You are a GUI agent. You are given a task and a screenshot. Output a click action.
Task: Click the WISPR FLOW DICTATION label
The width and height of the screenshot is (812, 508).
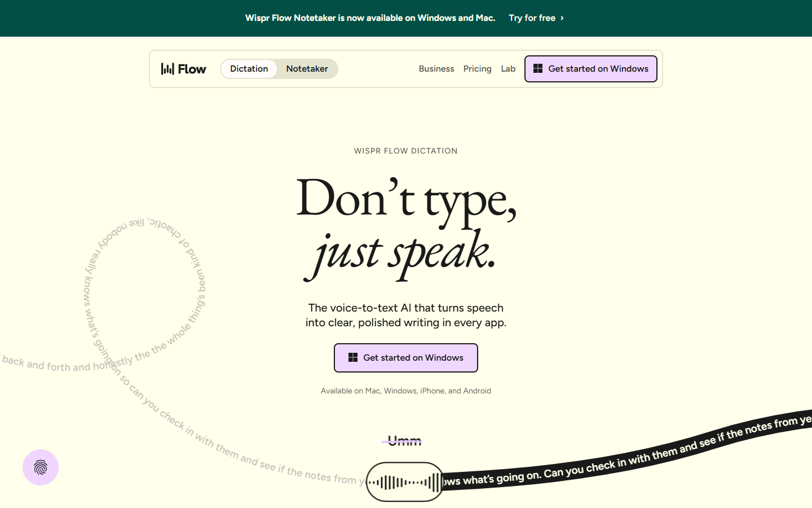click(x=406, y=151)
